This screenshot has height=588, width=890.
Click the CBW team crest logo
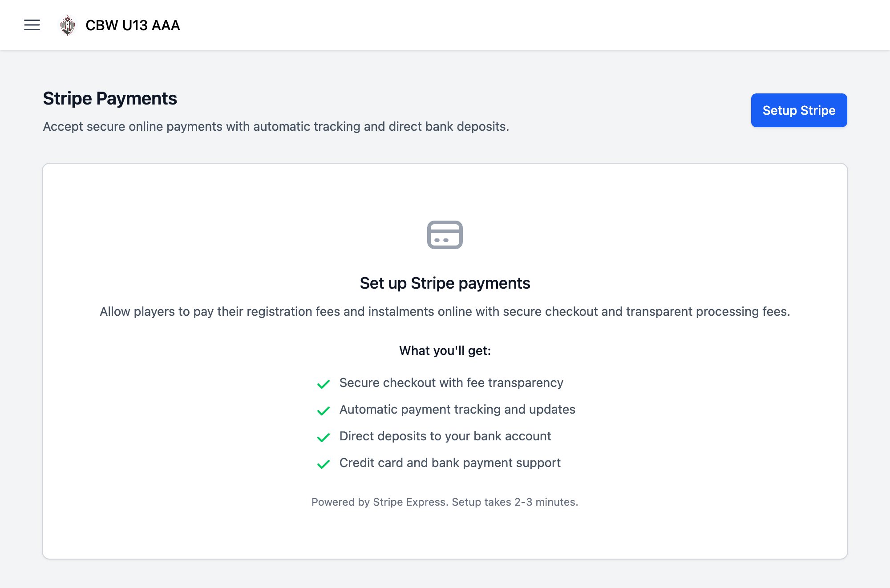[68, 25]
